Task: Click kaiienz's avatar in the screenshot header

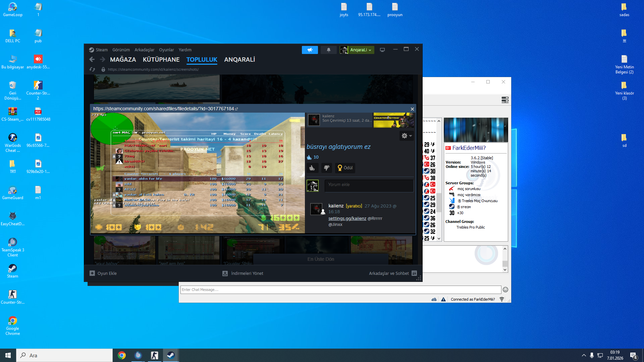Action: click(x=314, y=120)
